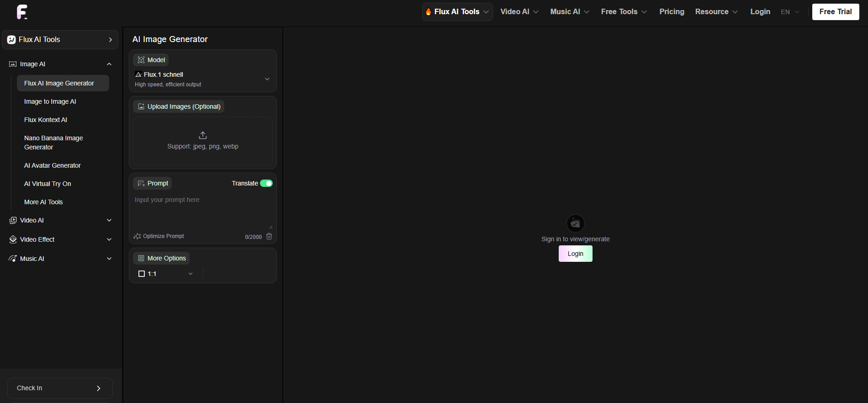This screenshot has height=403, width=868.
Task: Click the Video AI sidebar icon
Action: (x=13, y=220)
